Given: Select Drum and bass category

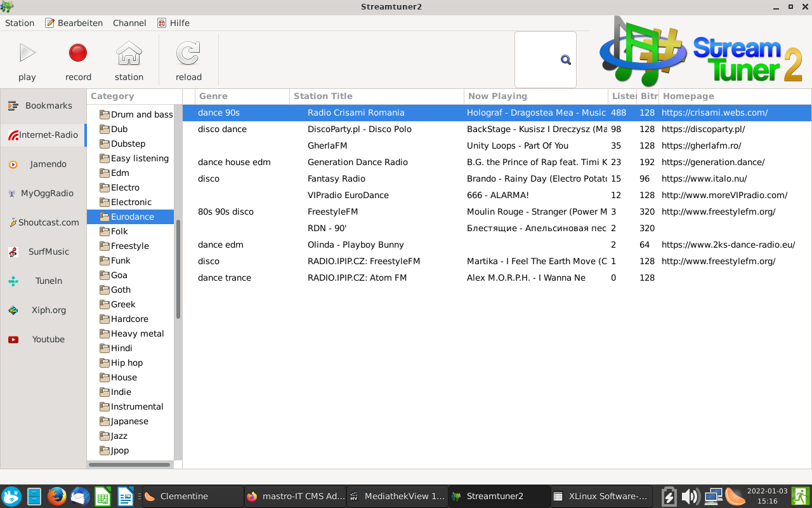Looking at the screenshot, I should [136, 115].
